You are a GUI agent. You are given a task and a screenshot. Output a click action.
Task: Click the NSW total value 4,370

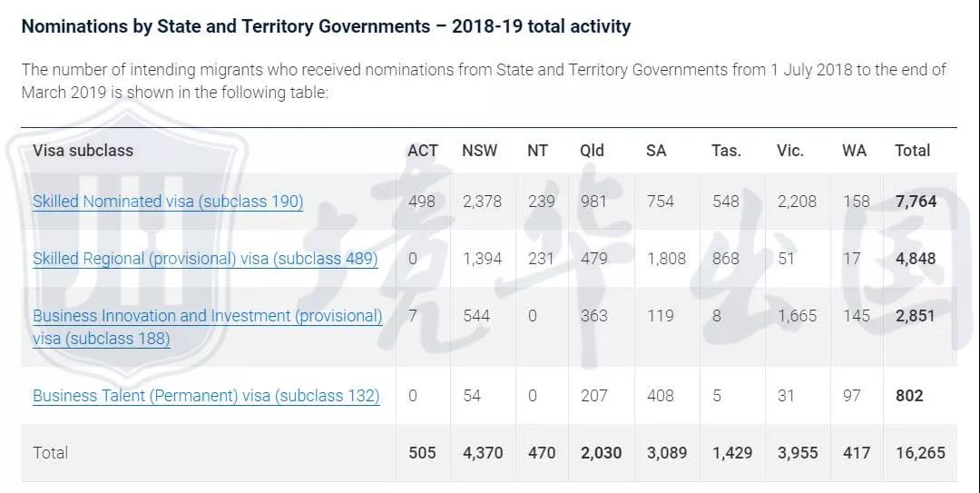point(483,452)
